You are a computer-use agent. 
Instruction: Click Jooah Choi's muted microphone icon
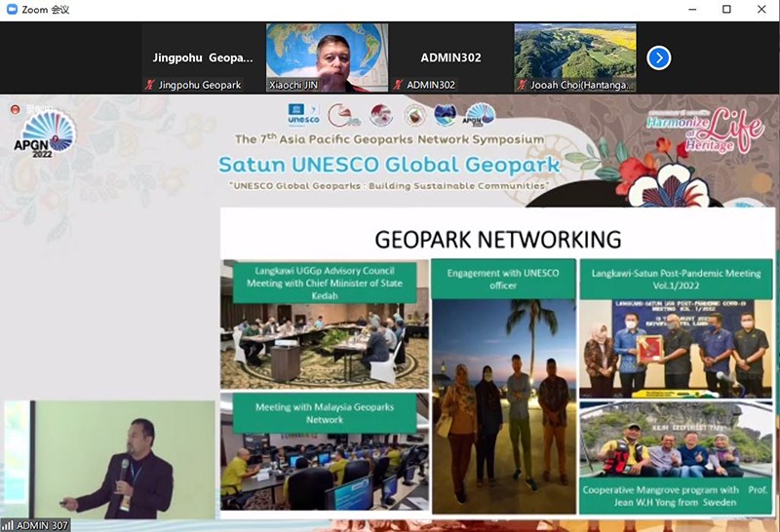click(521, 86)
